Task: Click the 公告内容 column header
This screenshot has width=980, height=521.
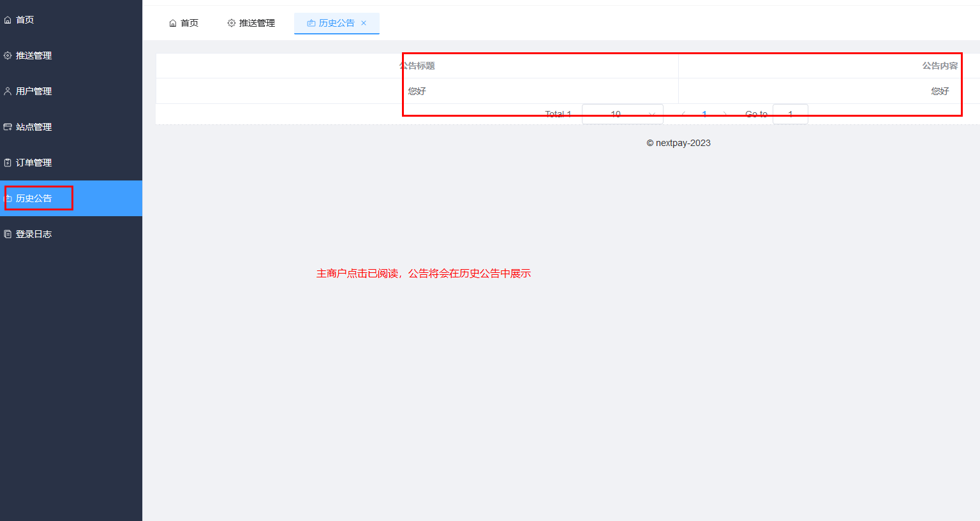Action: point(940,66)
